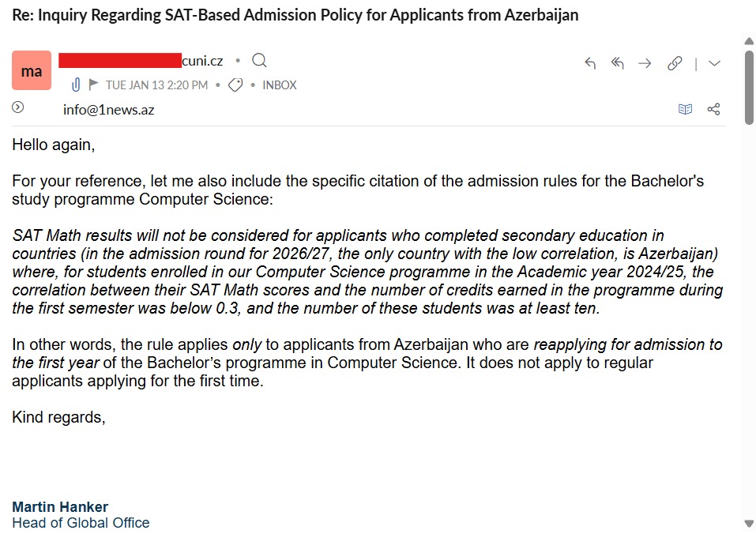This screenshot has width=756, height=534.
Task: Click the tag label icon
Action: click(x=235, y=85)
